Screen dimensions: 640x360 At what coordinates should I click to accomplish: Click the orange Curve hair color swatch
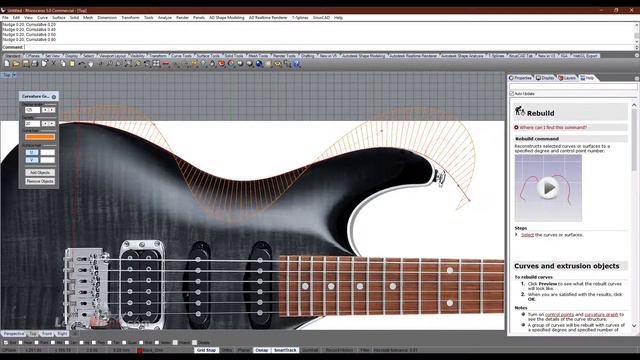(x=40, y=137)
